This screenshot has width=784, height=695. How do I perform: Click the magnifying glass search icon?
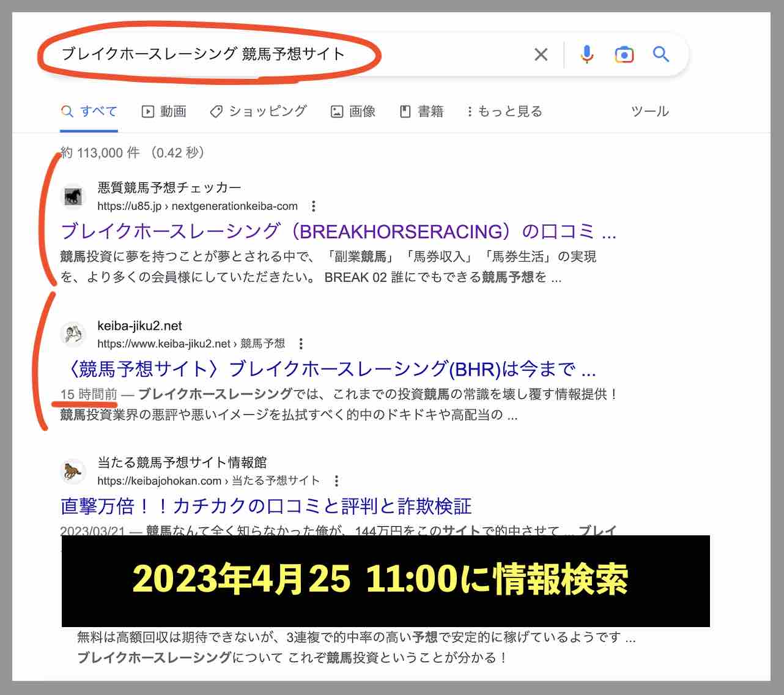coord(660,54)
